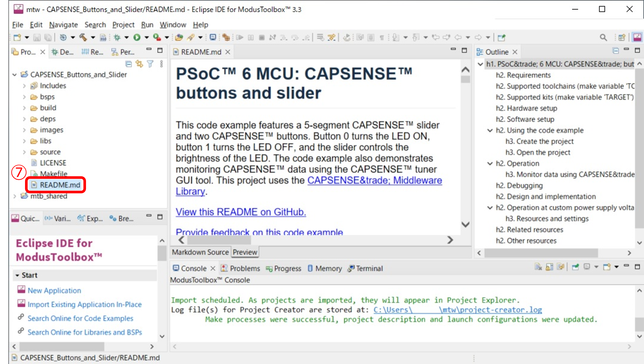Viewport: 644px width, 364px height.
Task: Close the README.md editor tab
Action: pos(228,52)
